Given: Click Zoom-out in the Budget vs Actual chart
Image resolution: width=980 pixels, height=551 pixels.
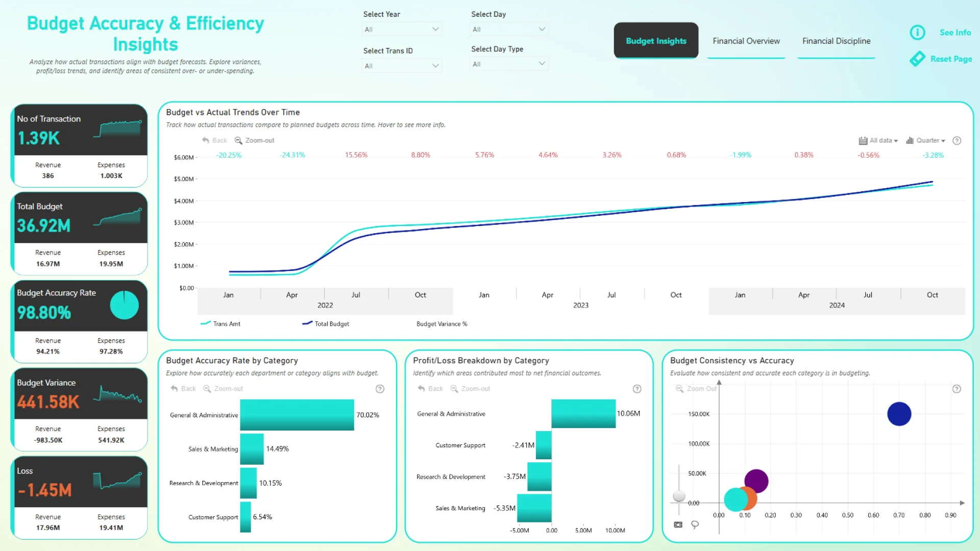Looking at the screenshot, I should [x=254, y=140].
